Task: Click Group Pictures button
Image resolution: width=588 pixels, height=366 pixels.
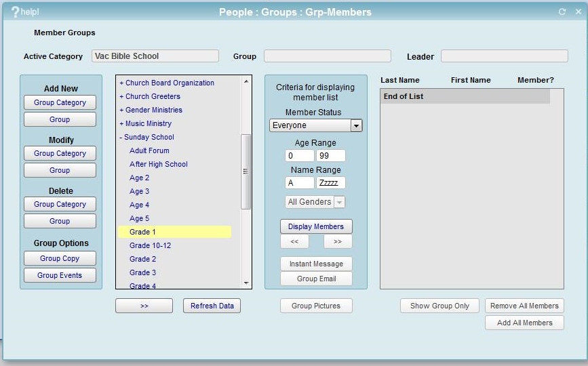Action: [316, 306]
